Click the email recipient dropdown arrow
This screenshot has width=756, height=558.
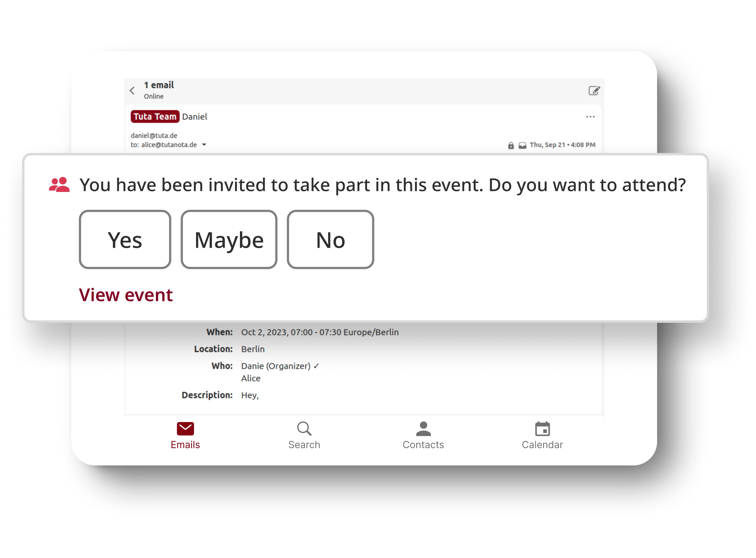click(x=205, y=145)
